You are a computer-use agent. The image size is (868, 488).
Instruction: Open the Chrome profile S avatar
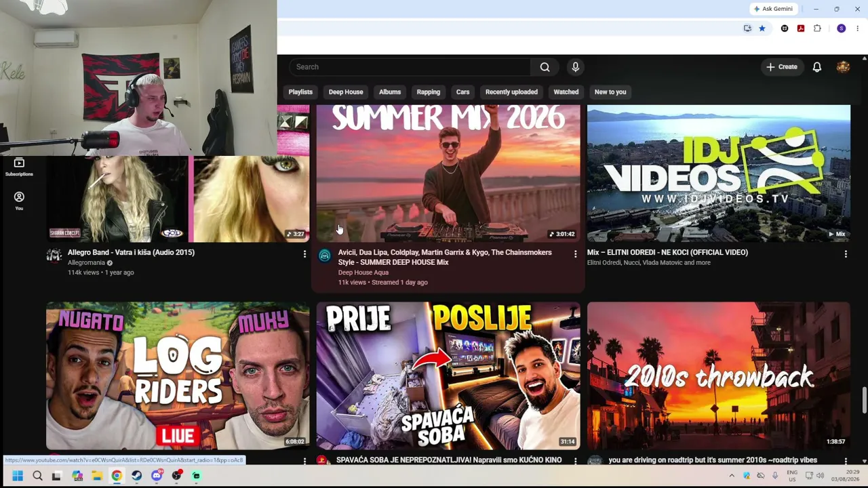click(842, 28)
